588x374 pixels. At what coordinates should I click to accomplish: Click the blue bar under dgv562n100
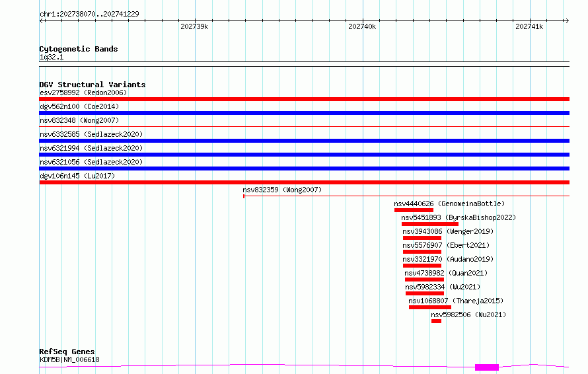pyautogui.click(x=304, y=113)
